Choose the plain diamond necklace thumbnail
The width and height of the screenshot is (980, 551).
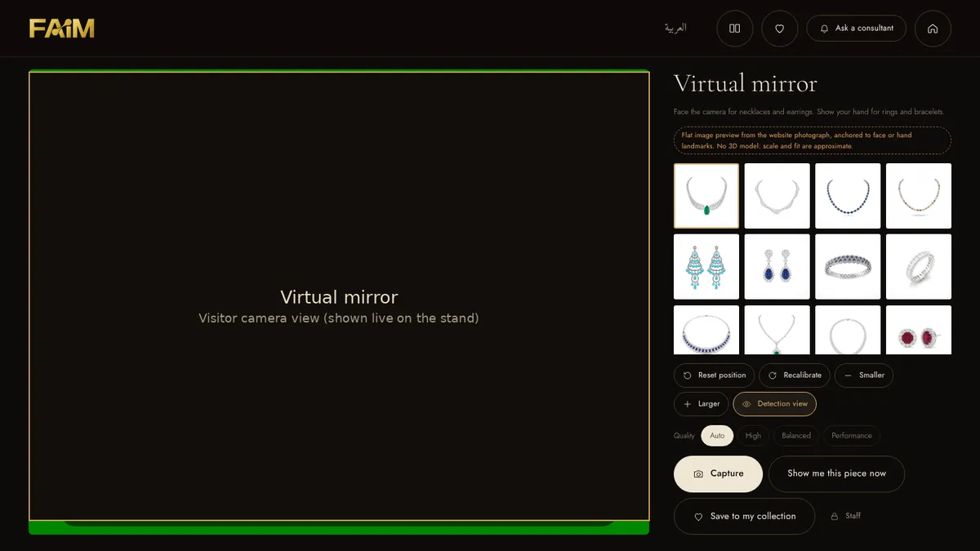(x=777, y=196)
